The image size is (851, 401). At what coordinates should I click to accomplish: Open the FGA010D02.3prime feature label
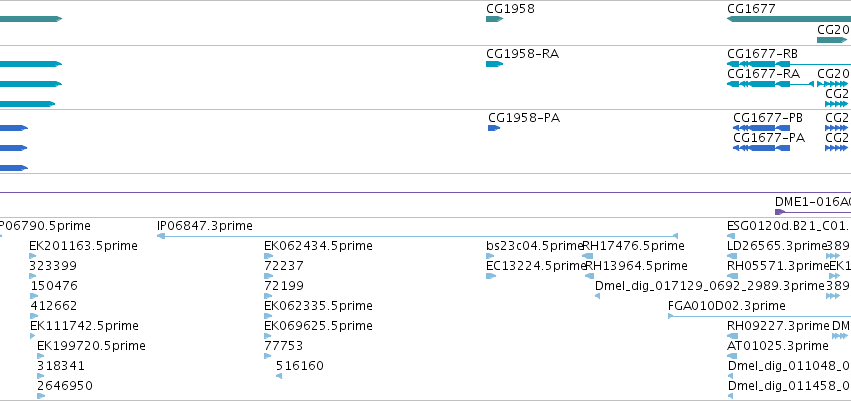[x=727, y=306]
